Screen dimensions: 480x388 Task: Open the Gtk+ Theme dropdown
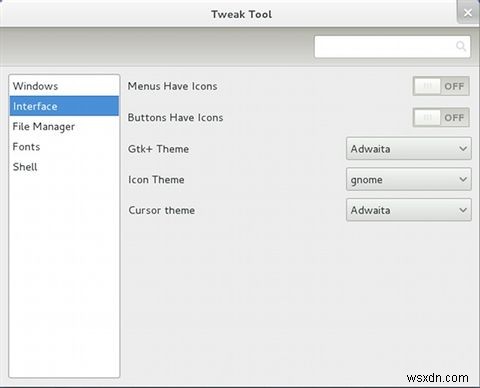coord(409,149)
